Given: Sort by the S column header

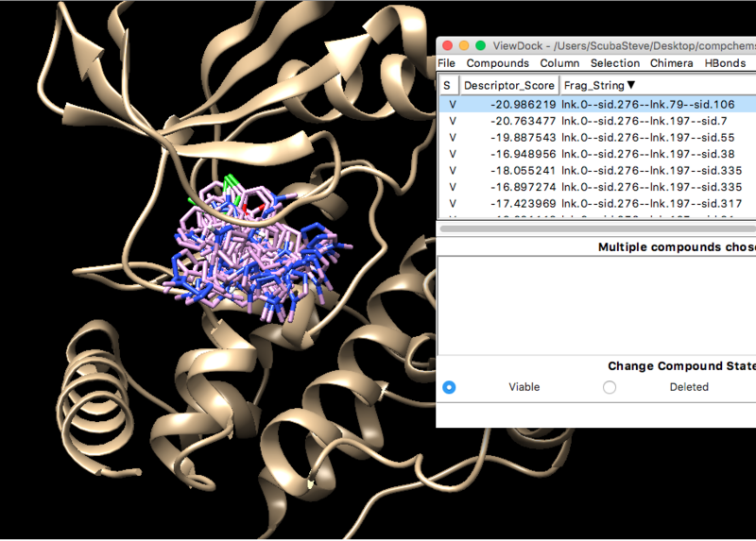Looking at the screenshot, I should pos(448,85).
